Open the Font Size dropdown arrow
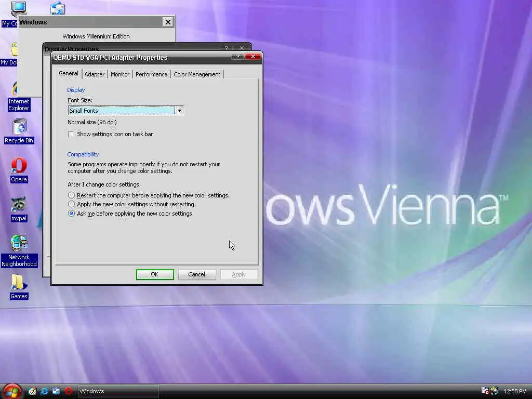 coord(179,111)
